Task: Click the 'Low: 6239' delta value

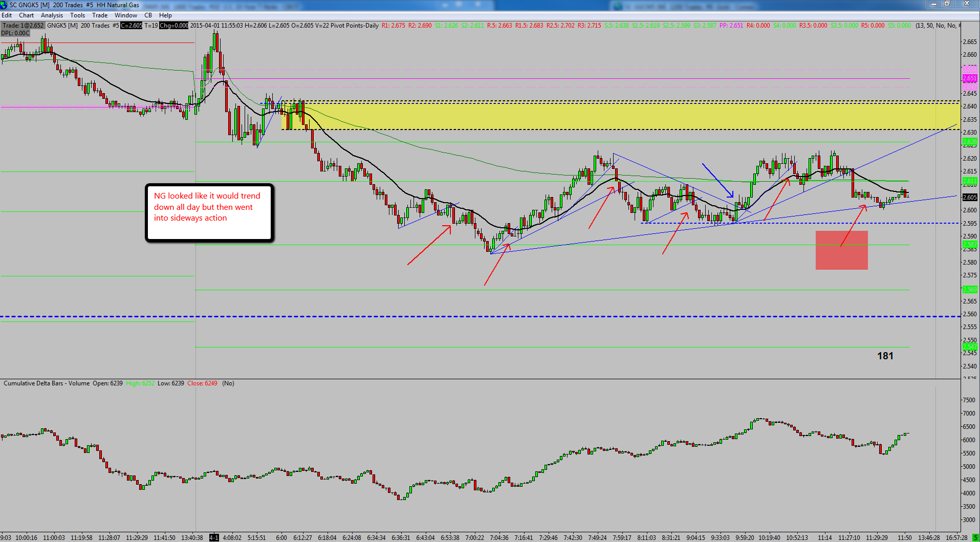Action: click(170, 383)
